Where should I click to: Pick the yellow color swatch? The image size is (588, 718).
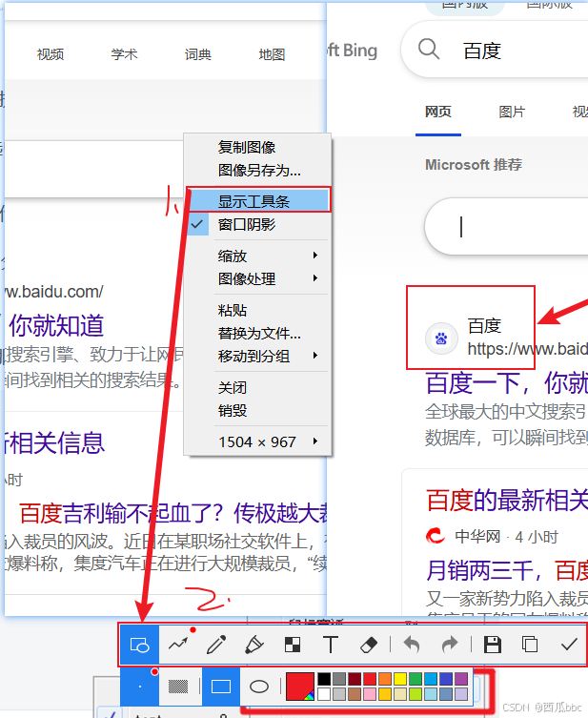(x=400, y=679)
